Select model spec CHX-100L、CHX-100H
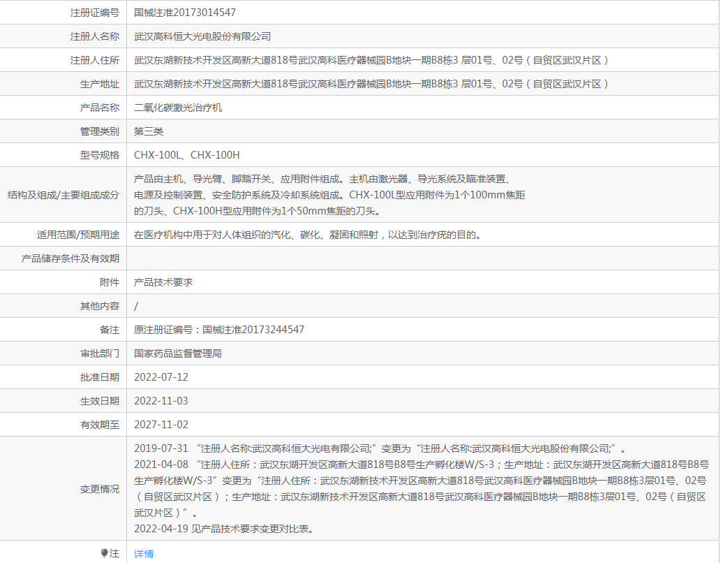728x563 pixels. click(186, 155)
